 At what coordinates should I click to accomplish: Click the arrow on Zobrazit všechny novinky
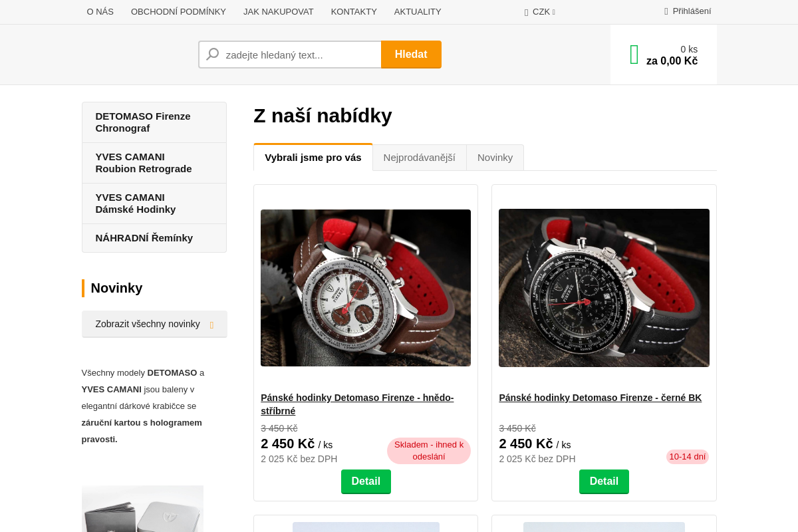coord(211,325)
